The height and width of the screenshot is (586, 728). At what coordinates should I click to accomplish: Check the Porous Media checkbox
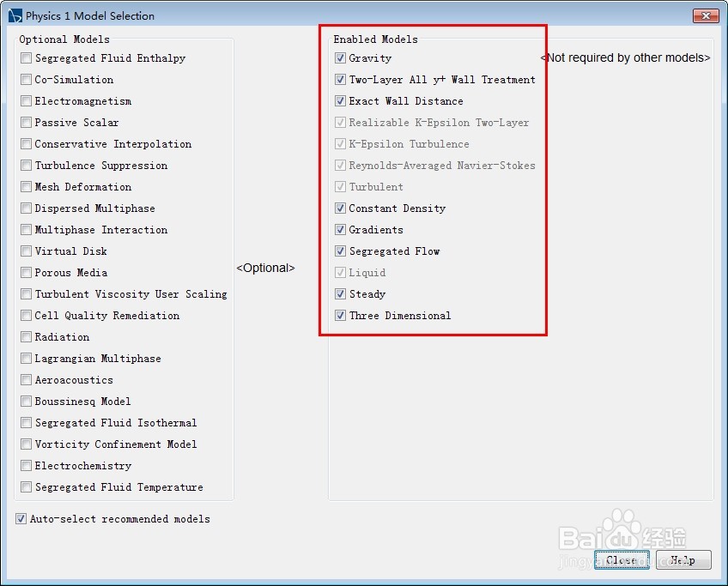click(x=27, y=272)
